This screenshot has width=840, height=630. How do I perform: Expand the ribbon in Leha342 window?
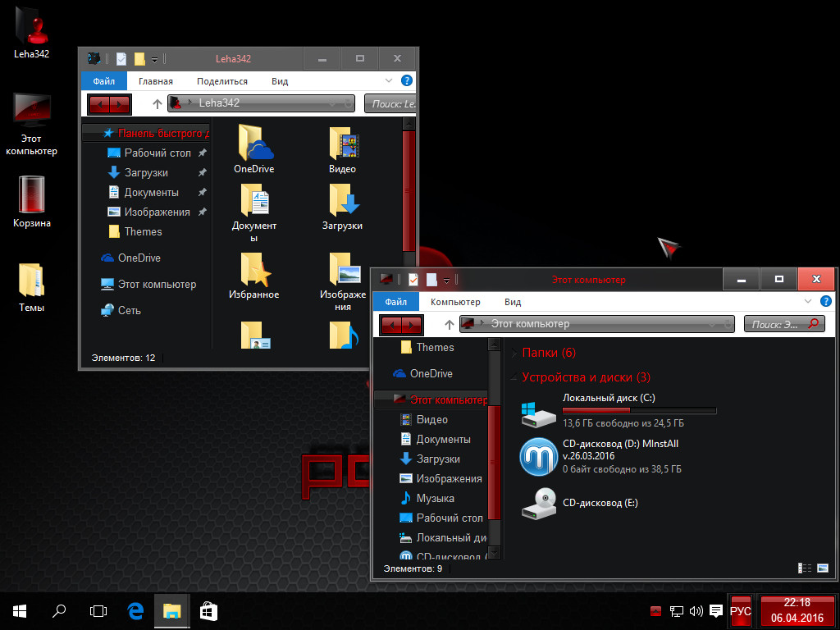(390, 81)
